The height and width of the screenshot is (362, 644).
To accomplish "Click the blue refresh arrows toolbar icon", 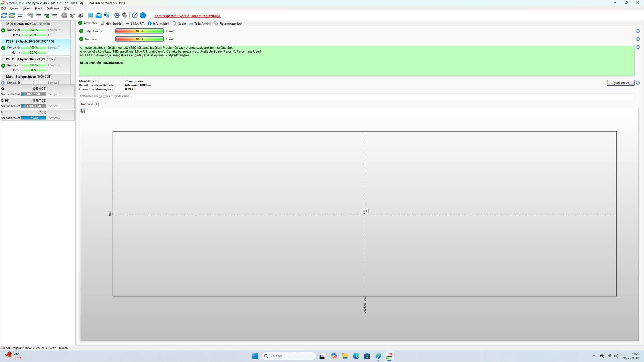I will (x=4, y=15).
